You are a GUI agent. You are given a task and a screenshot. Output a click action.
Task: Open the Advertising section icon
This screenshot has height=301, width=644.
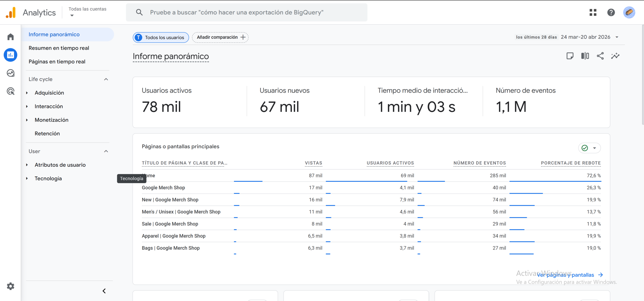pos(11,91)
